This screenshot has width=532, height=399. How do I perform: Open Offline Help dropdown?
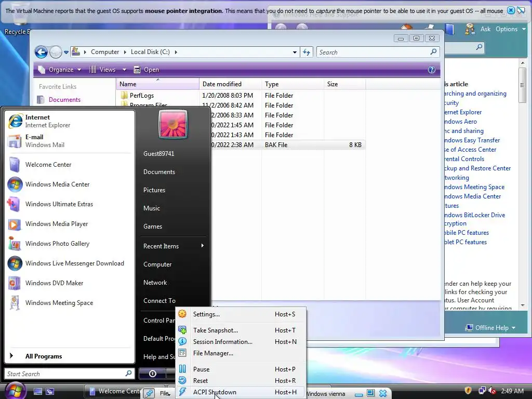(x=490, y=328)
